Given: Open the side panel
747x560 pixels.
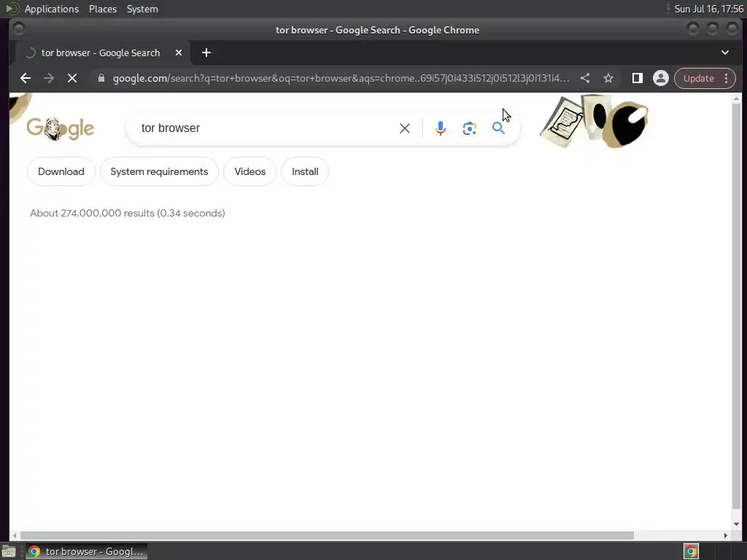Looking at the screenshot, I should tap(637, 78).
